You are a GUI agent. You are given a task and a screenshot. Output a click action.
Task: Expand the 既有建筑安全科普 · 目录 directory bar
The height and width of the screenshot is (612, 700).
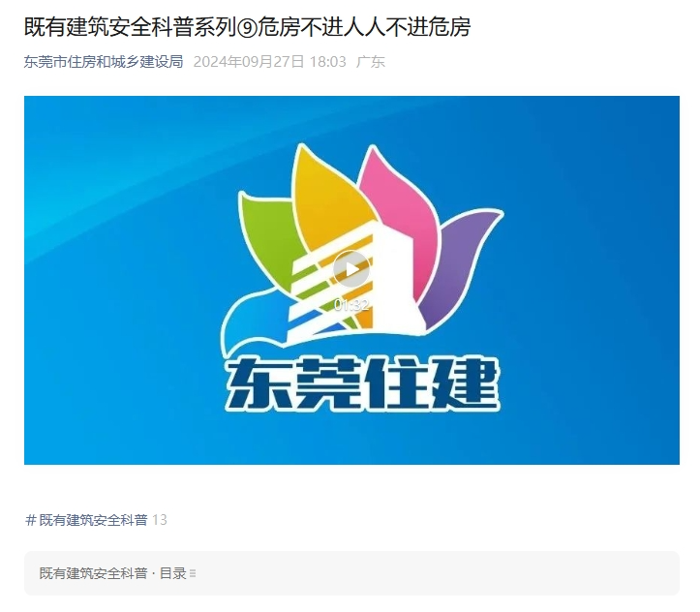point(351,573)
